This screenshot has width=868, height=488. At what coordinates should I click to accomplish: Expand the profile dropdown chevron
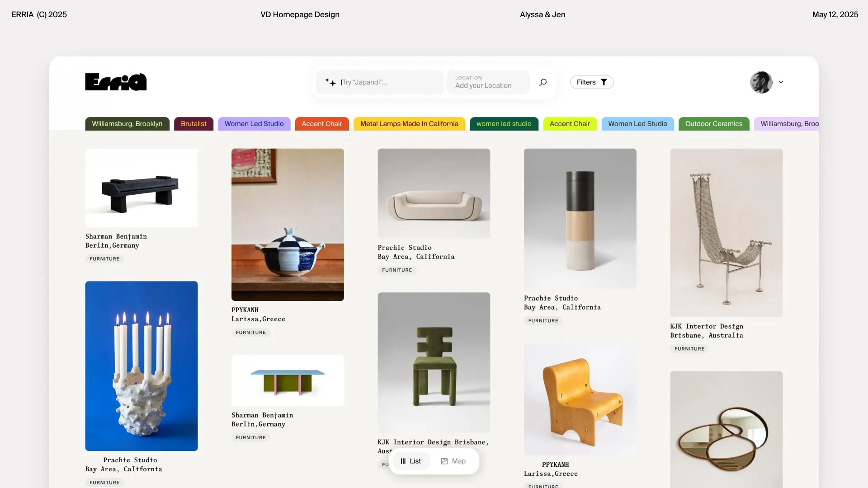point(781,82)
